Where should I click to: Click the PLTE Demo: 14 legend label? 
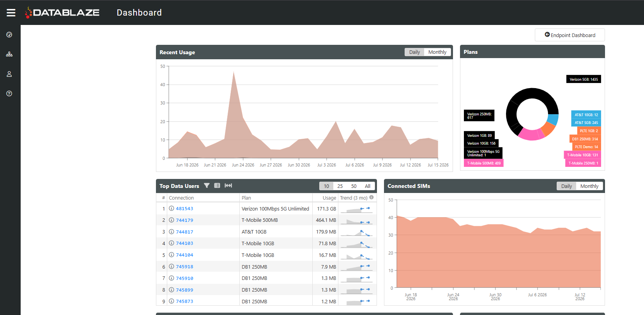pyautogui.click(x=586, y=147)
